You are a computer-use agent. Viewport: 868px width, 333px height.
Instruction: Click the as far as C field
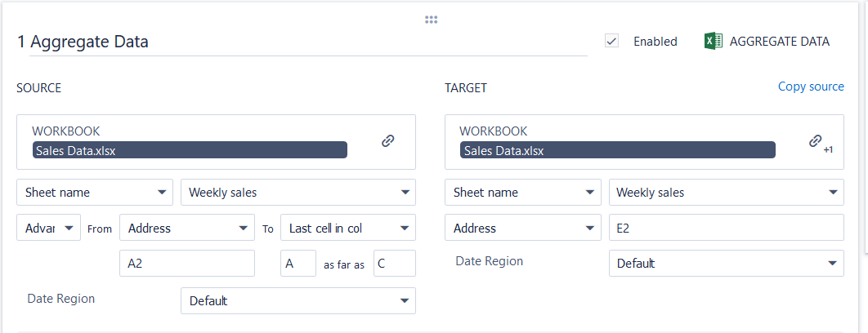click(x=394, y=264)
